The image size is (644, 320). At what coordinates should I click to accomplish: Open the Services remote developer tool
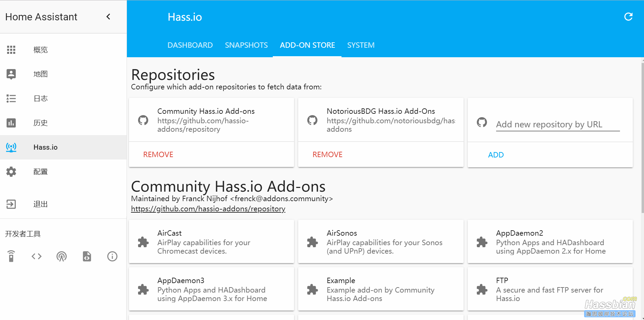click(11, 256)
